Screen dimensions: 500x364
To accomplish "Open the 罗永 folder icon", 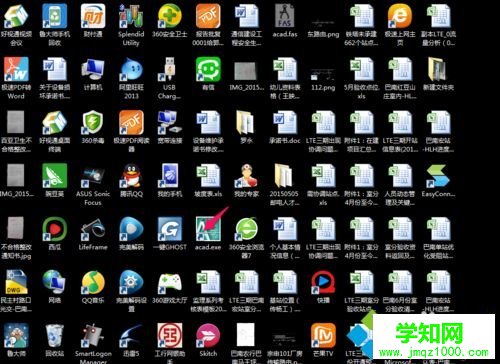I will point(246,122).
